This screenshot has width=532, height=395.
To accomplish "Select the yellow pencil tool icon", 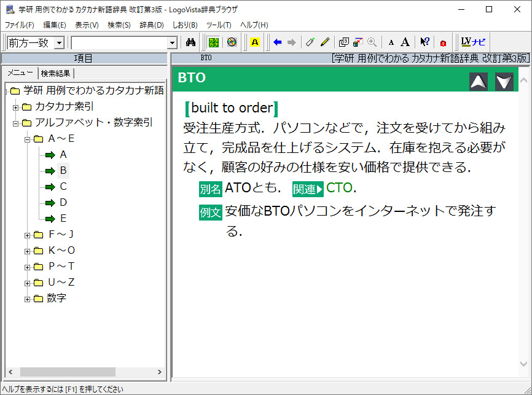I will click(x=325, y=42).
